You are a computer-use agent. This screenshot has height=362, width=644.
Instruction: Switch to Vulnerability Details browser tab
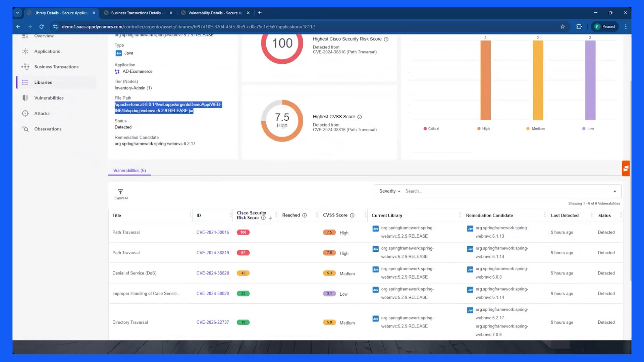(215, 13)
